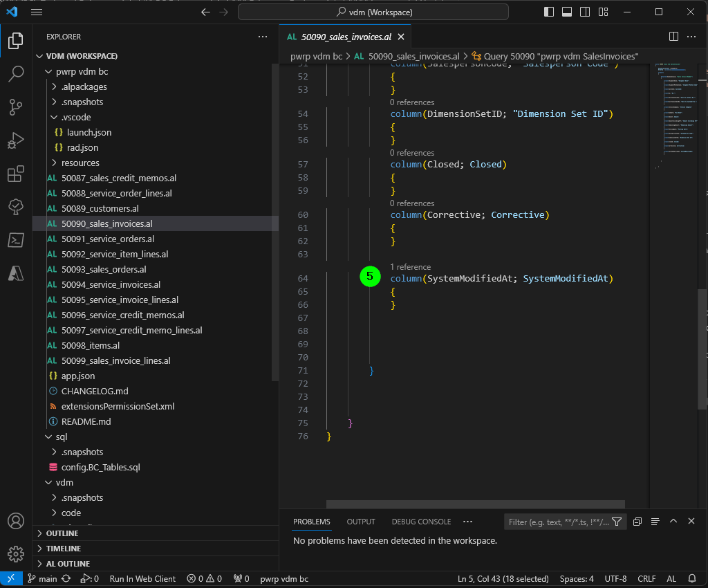The width and height of the screenshot is (708, 588).
Task: Open the Explorer view in activity bar
Action: [16, 41]
